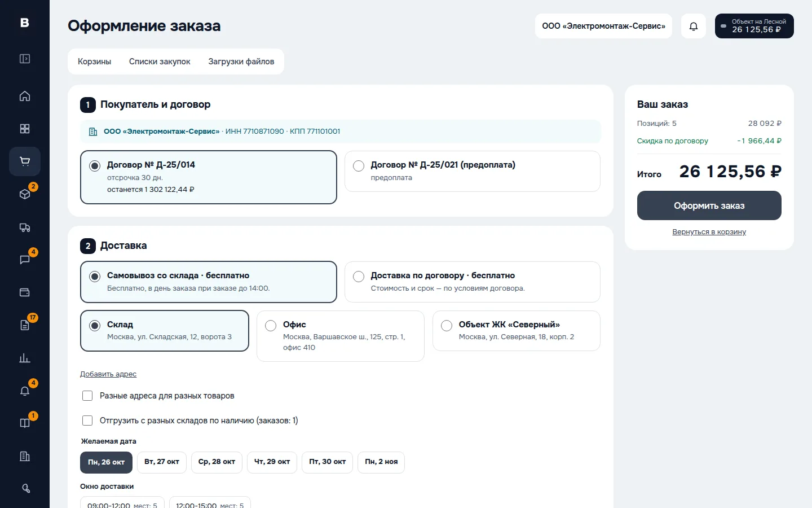Viewport: 812px width, 508px height.
Task: Open the documents icon with badge 17
Action: pyautogui.click(x=25, y=325)
